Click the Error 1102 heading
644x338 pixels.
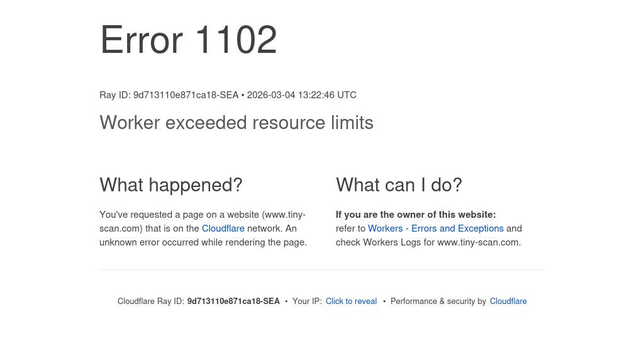tap(189, 40)
